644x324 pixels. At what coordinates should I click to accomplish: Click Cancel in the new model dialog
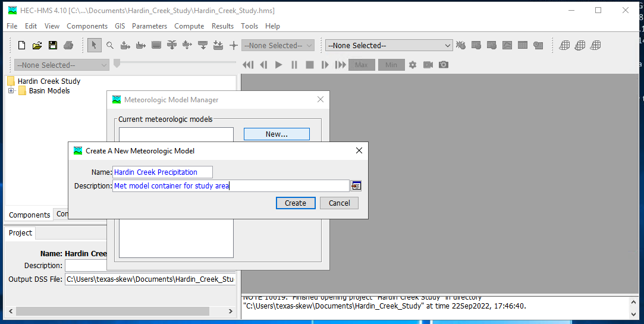(340, 203)
